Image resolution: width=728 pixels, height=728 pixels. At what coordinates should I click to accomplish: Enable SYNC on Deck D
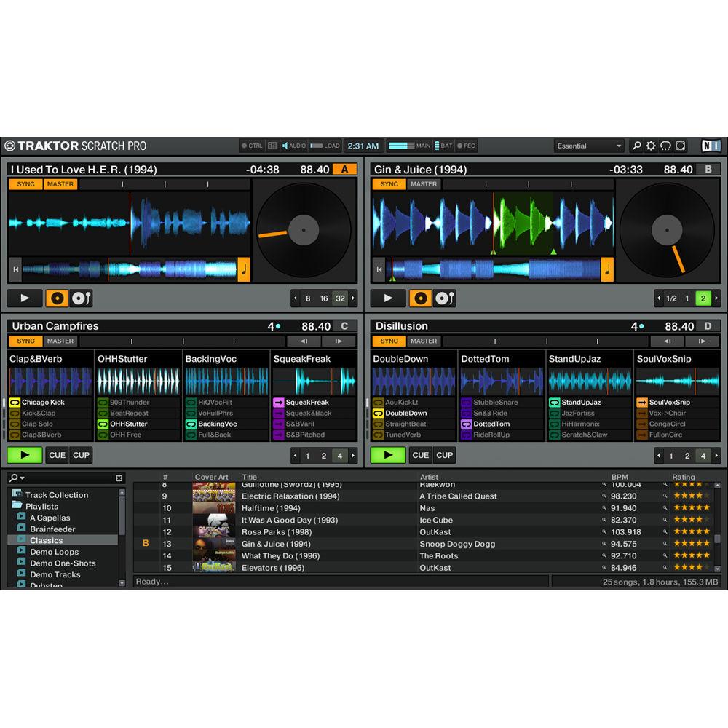(x=389, y=341)
